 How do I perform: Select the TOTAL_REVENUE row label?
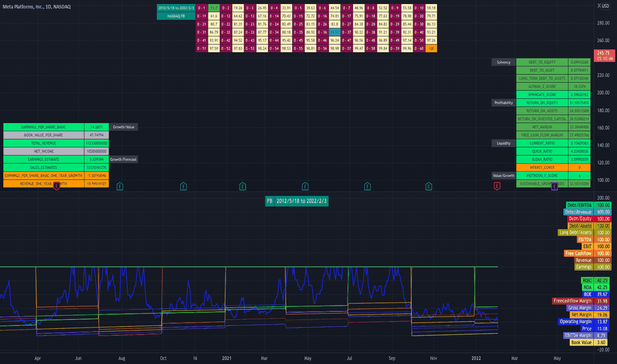44,143
